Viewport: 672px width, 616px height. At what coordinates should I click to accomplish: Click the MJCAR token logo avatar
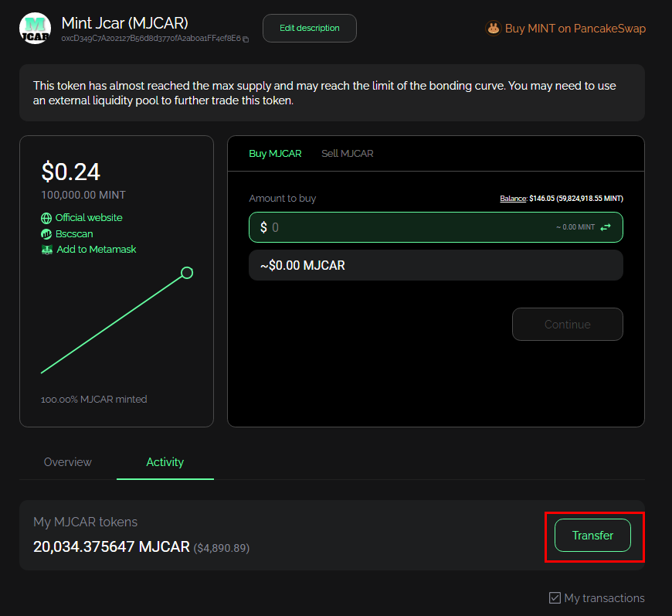(x=35, y=29)
